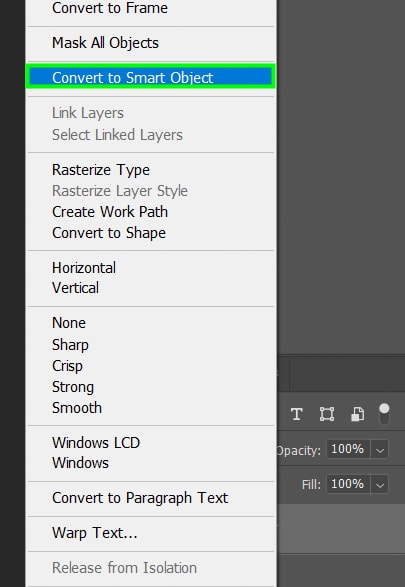Filter for shape layers icon

point(327,414)
